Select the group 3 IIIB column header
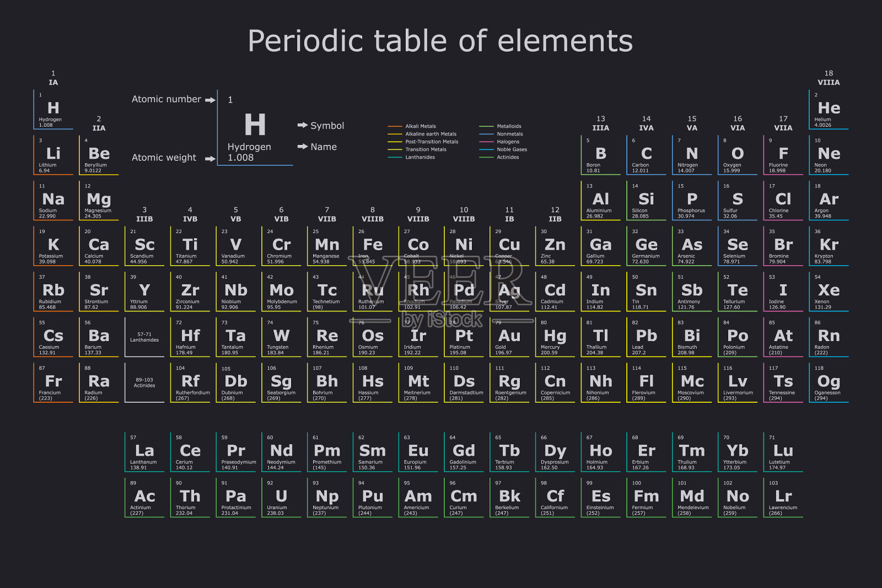882x588 pixels. (x=144, y=214)
